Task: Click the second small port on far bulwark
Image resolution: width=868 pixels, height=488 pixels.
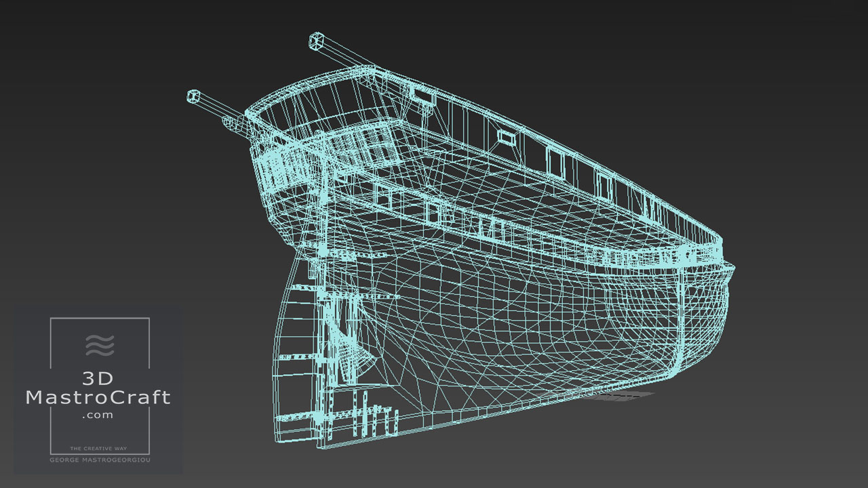Action: (505, 137)
